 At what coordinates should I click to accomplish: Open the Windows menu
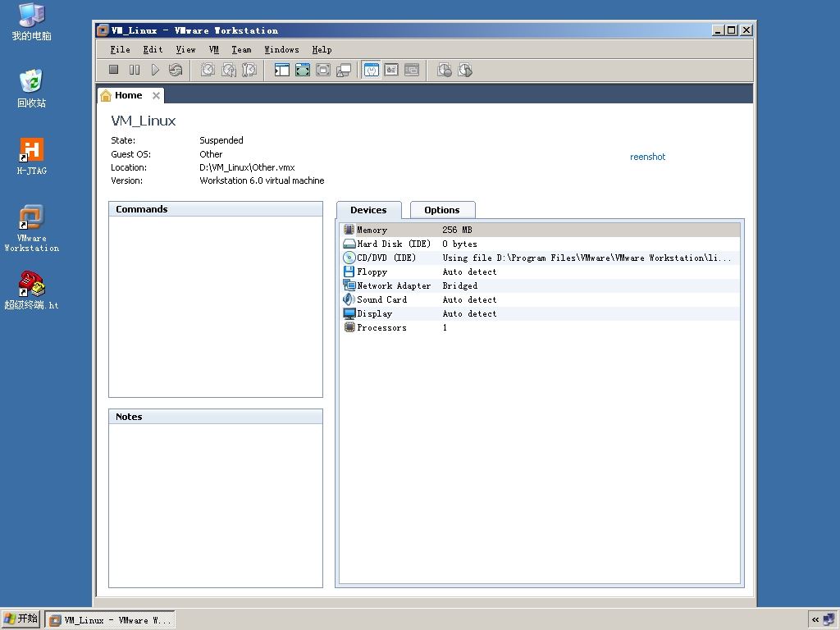(x=281, y=49)
